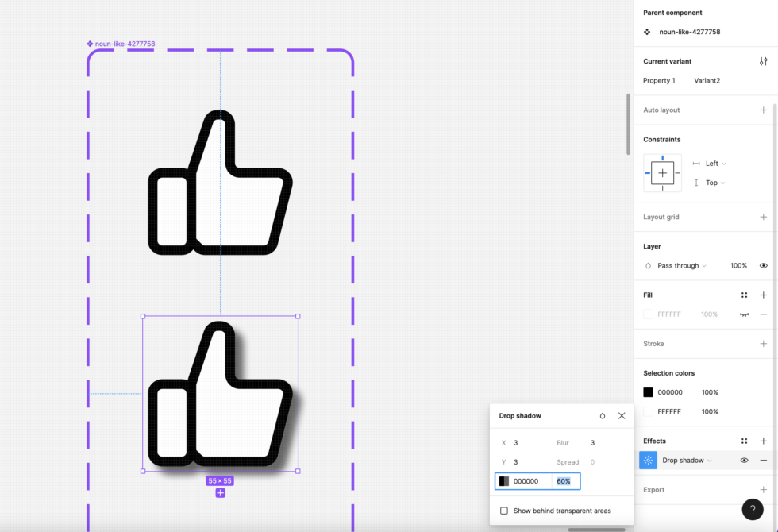Click the help question mark button
This screenshot has height=532, width=778.
coord(753,509)
